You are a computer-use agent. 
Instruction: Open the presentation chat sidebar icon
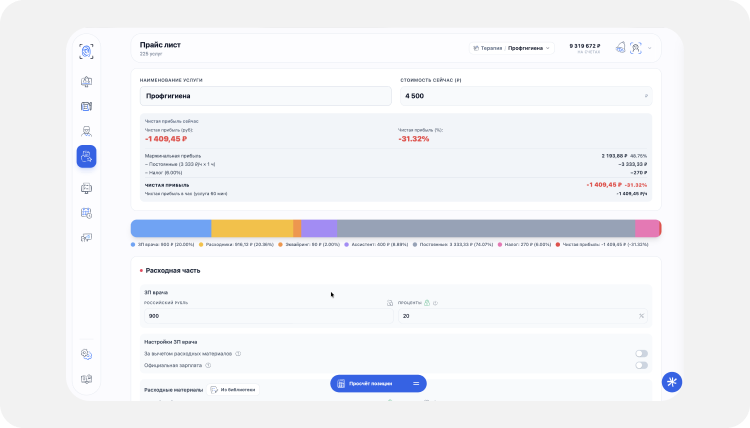(x=86, y=238)
